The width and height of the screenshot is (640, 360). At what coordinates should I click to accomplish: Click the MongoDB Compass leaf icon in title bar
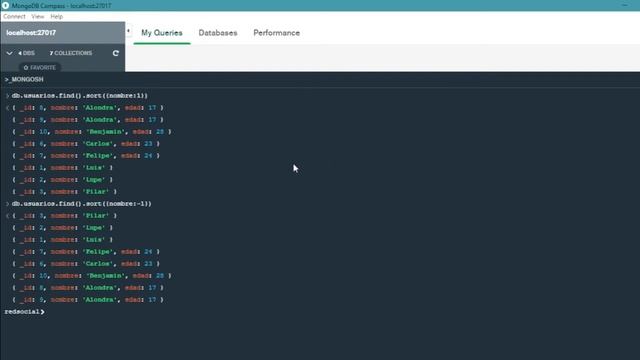pos(5,6)
